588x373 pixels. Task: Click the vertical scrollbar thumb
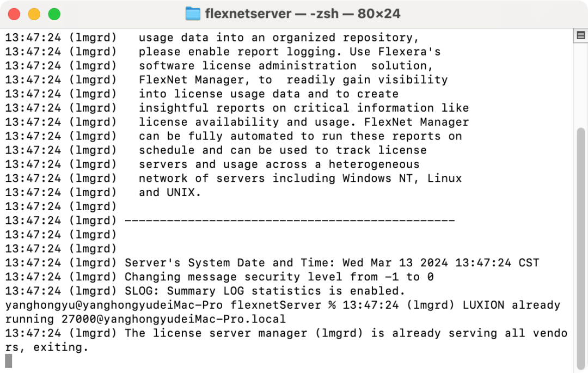click(581, 248)
